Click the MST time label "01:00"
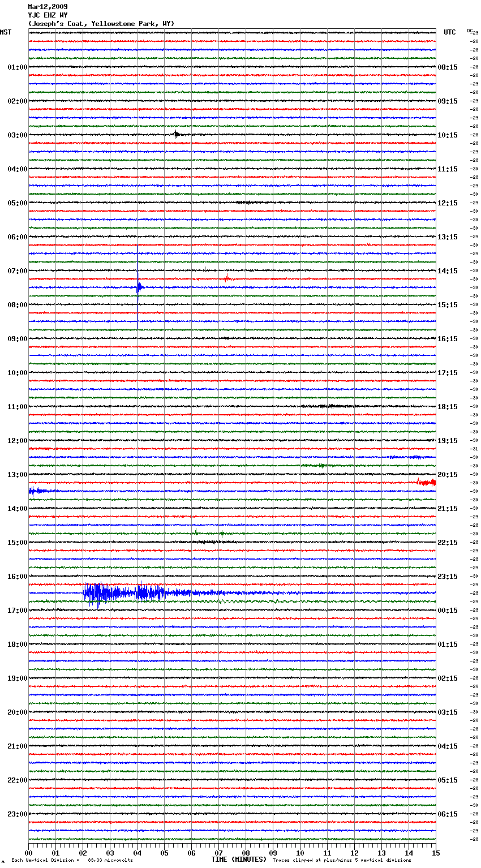Screen dimensions: 481x868 (18, 67)
